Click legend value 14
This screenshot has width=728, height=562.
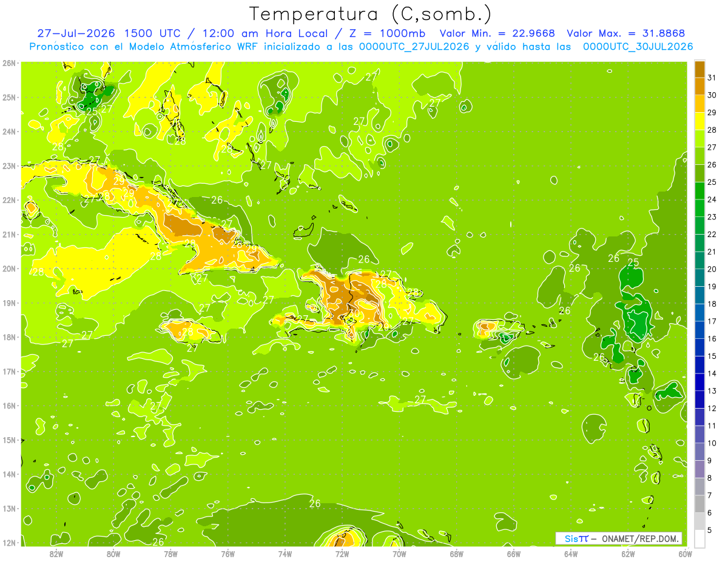(x=712, y=374)
